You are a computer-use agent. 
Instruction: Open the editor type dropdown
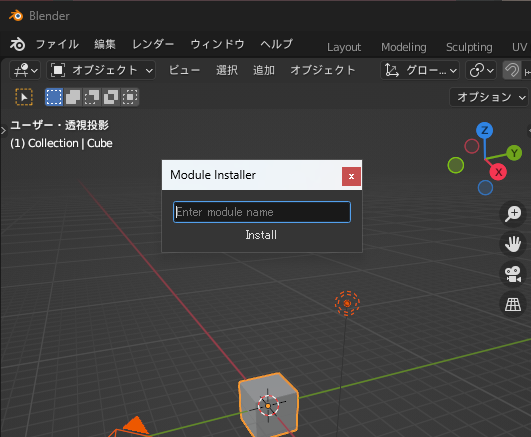click(x=25, y=70)
